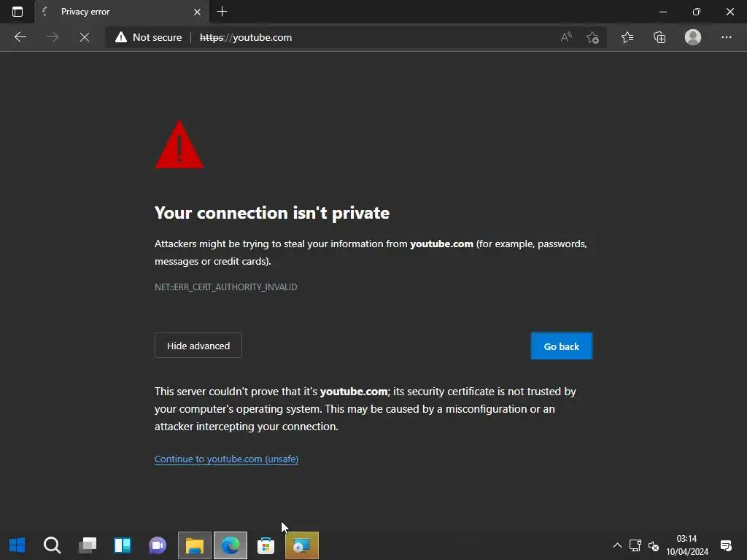Click the Hide advanced button
This screenshot has width=747, height=560.
coord(198,346)
